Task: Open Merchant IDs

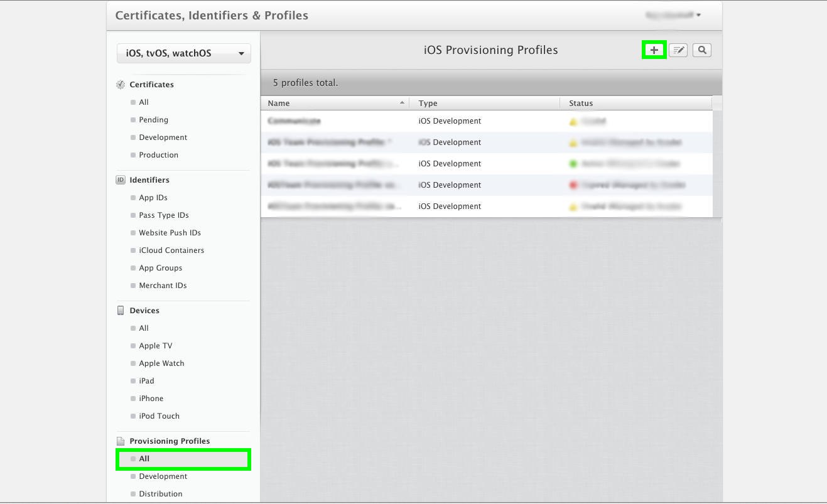Action: (x=163, y=286)
